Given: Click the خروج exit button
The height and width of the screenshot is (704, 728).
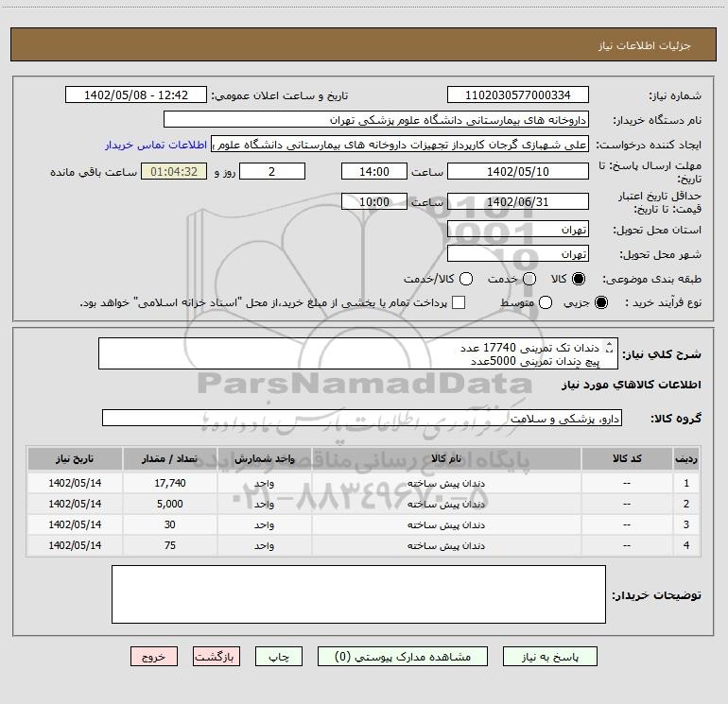Looking at the screenshot, I should [154, 657].
